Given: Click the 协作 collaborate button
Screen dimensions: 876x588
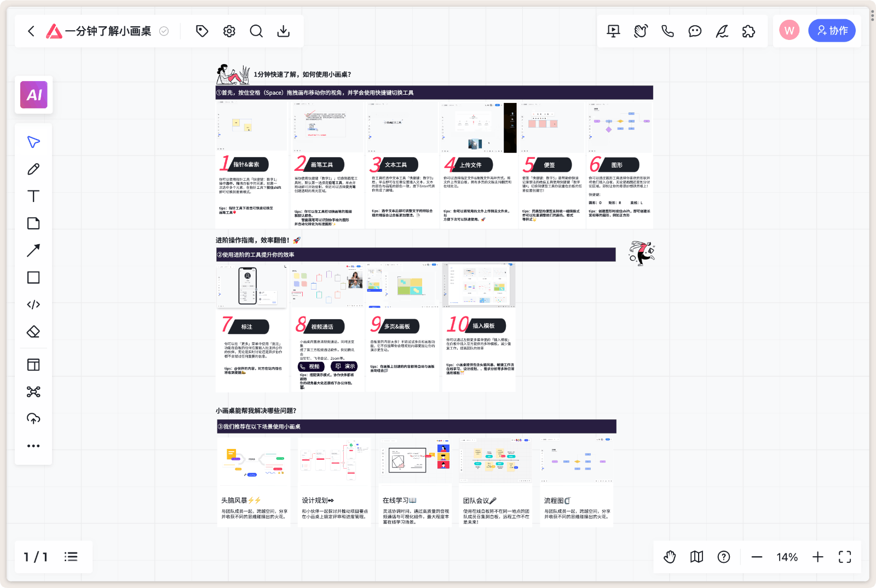Looking at the screenshot, I should pyautogui.click(x=832, y=31).
